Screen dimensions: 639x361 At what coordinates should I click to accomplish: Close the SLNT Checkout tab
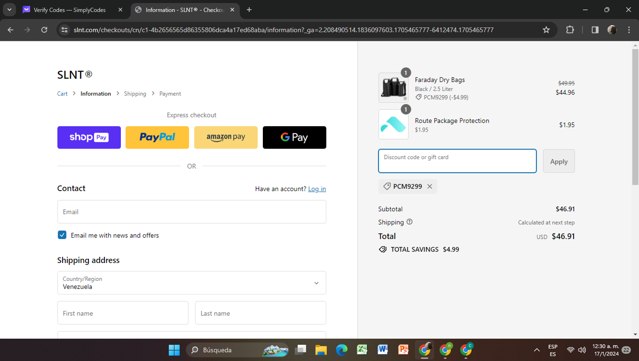[232, 10]
